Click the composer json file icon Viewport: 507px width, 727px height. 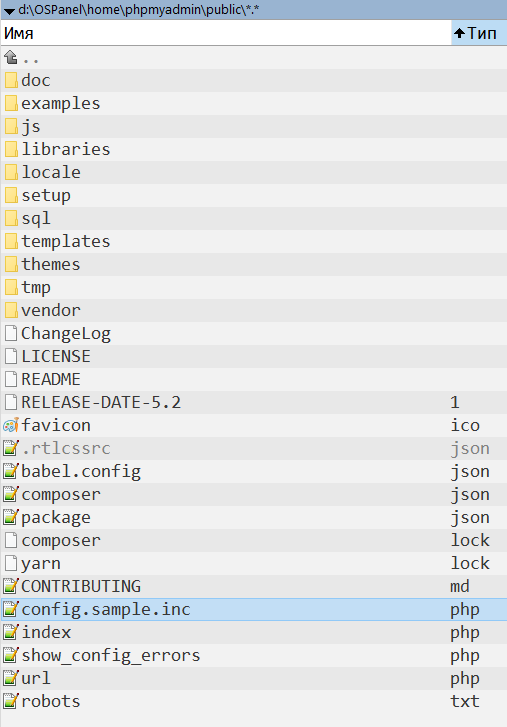(11, 494)
